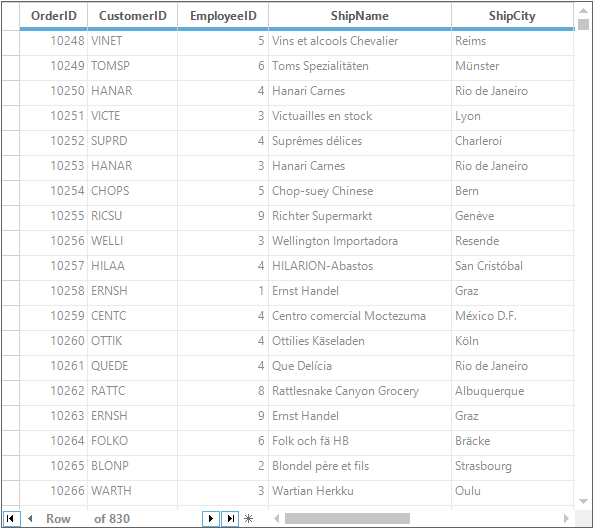The image size is (594, 529).
Task: Select the Strasbourg ShipCity cell
Action: (x=513, y=466)
